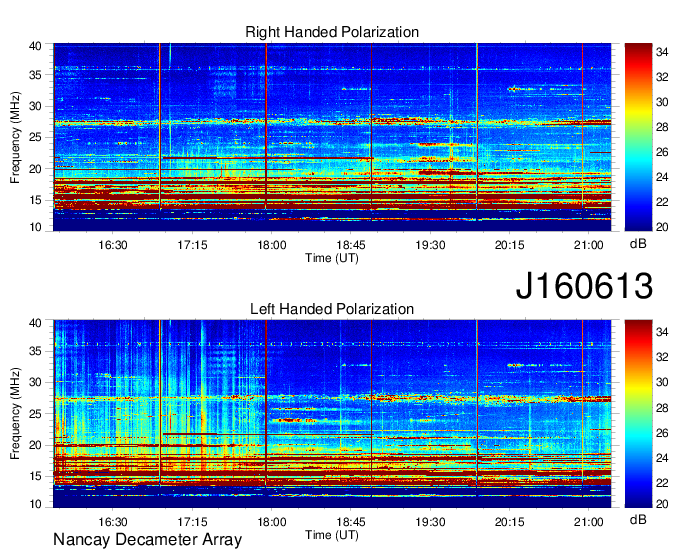680x552 pixels.
Task: Click 40 MHz tick of Right Handed plot
Action: (35, 46)
